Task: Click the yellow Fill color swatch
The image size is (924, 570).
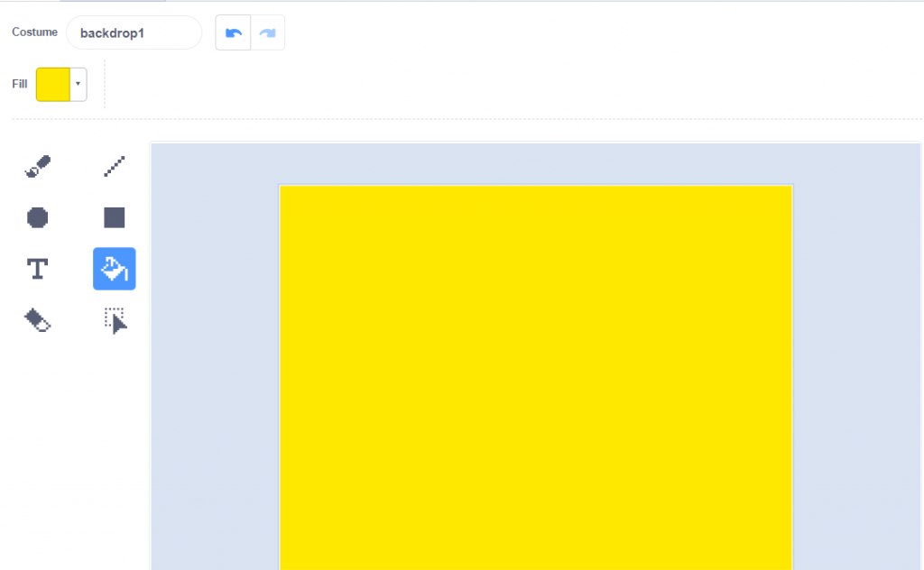Action: [51, 83]
